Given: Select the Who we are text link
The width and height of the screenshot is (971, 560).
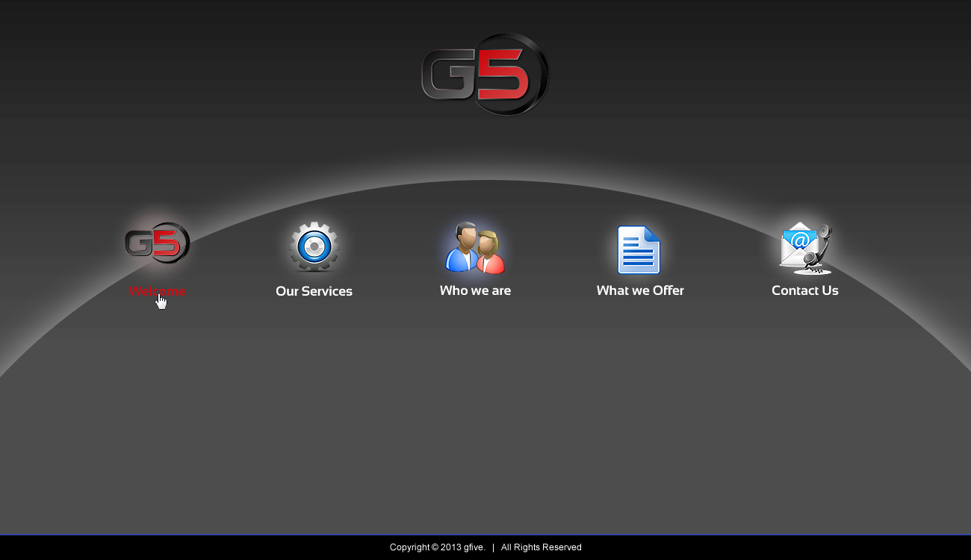Looking at the screenshot, I should [x=475, y=290].
